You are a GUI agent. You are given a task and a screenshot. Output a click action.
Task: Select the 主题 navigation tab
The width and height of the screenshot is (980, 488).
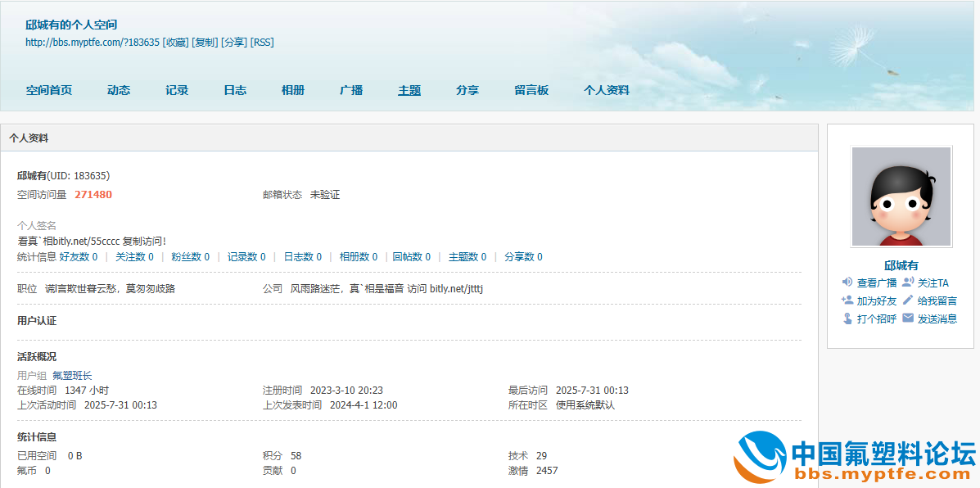[409, 90]
